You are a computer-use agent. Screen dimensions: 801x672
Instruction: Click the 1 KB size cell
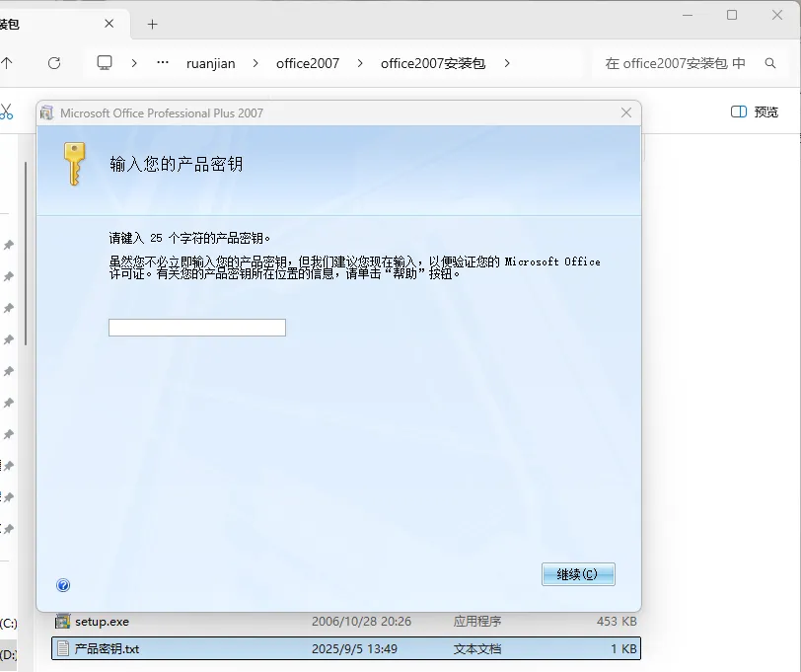[x=623, y=649]
